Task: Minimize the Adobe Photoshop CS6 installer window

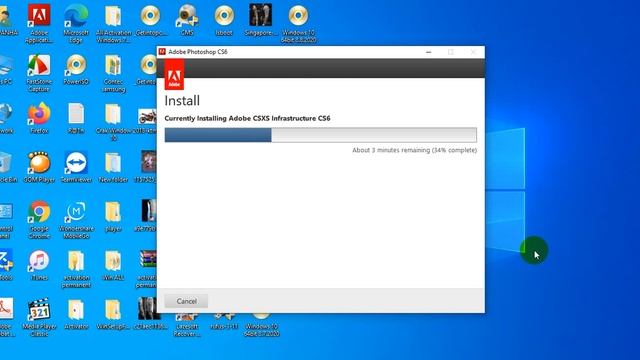Action: coord(429,52)
